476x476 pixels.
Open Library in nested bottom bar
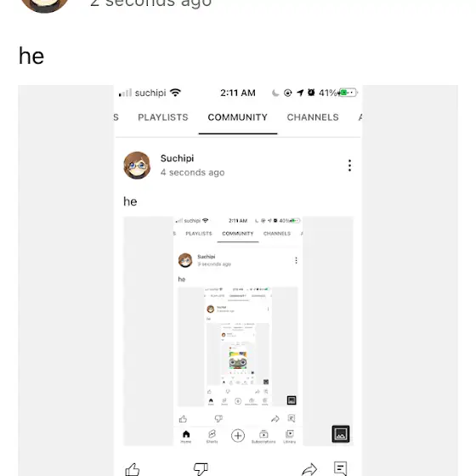click(290, 437)
